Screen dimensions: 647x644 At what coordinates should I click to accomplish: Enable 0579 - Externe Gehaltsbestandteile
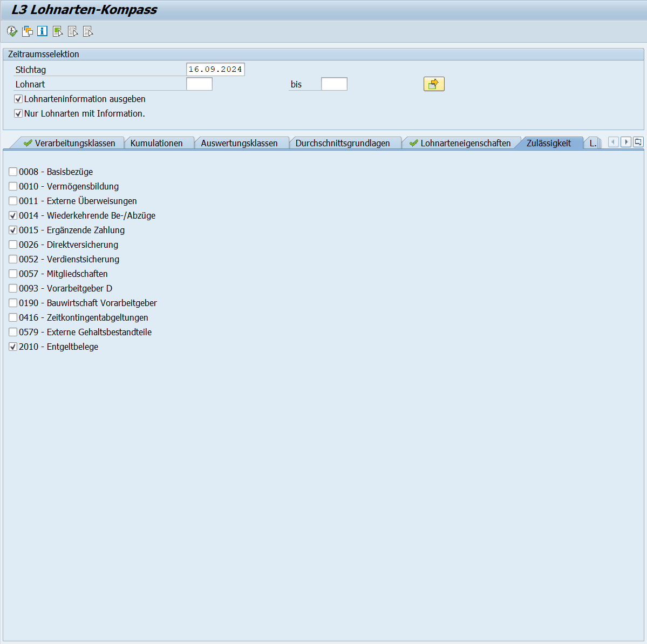point(13,333)
